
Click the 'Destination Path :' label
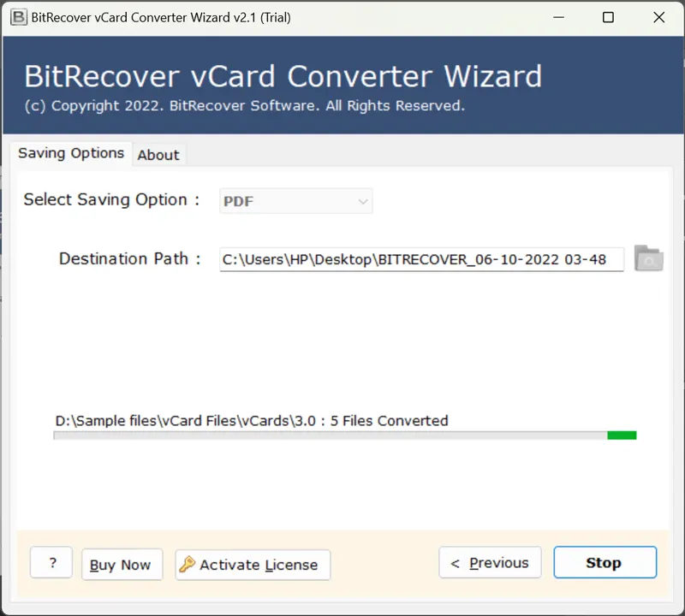tap(130, 259)
